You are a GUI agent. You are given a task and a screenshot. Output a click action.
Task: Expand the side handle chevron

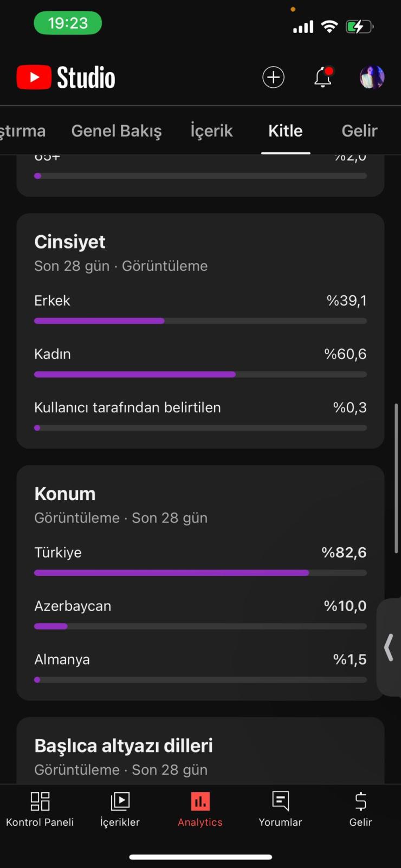click(389, 647)
